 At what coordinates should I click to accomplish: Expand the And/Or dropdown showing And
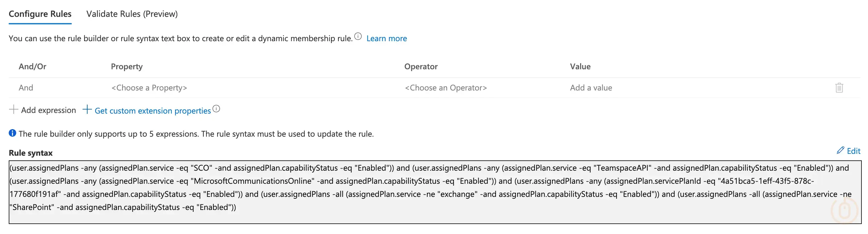26,88
